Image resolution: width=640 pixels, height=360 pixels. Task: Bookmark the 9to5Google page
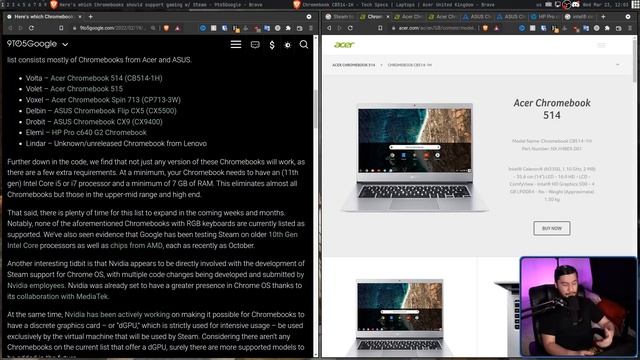pos(61,28)
